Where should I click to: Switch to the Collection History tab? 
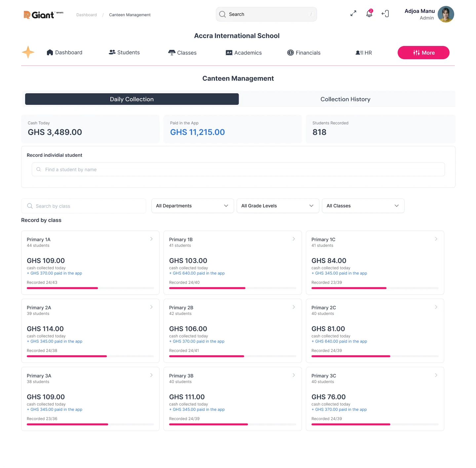(x=345, y=99)
